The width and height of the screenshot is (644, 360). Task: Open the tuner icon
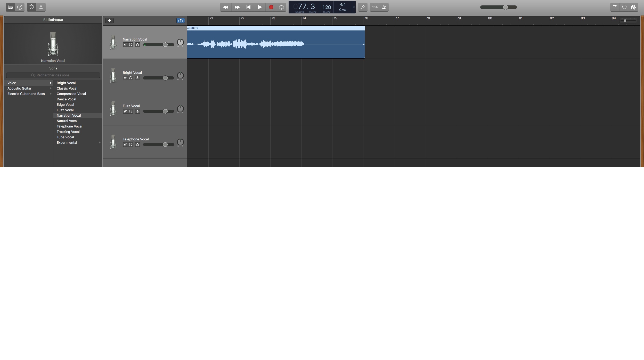(363, 7)
